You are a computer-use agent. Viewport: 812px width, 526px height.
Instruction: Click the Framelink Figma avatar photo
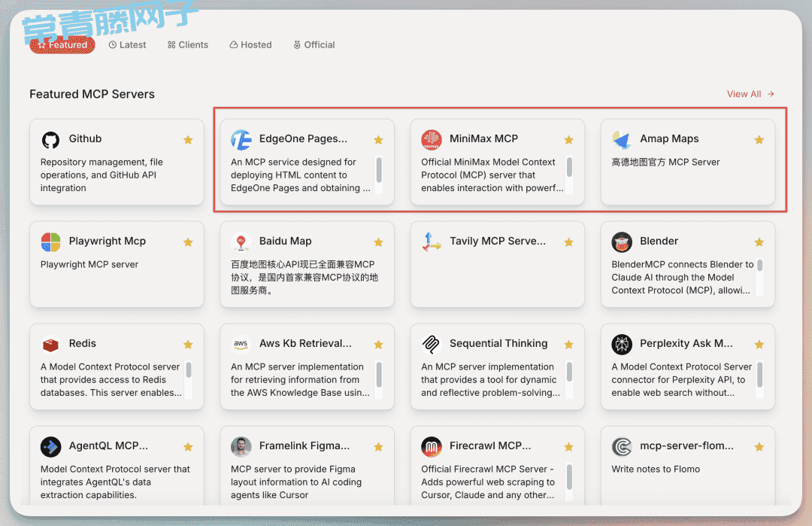(x=241, y=447)
